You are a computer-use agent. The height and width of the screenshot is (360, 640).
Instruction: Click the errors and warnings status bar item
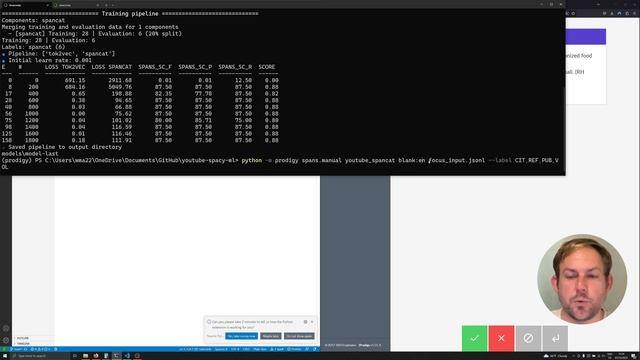[41, 349]
